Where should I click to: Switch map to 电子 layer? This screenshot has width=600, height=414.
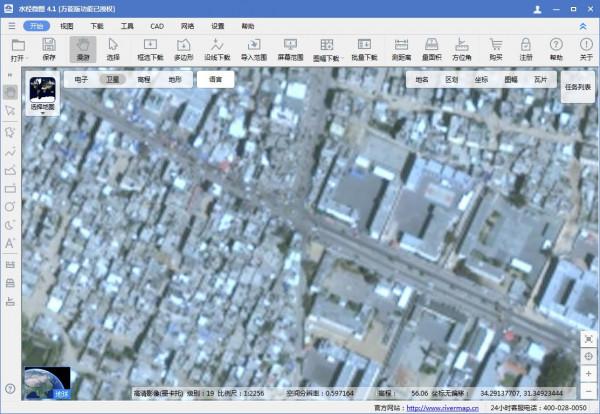tap(81, 79)
